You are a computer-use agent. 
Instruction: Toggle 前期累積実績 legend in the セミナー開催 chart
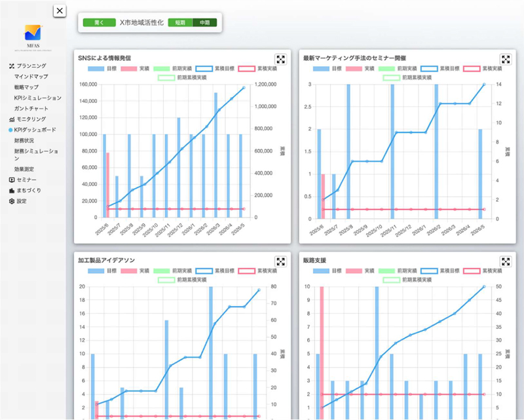(x=407, y=77)
